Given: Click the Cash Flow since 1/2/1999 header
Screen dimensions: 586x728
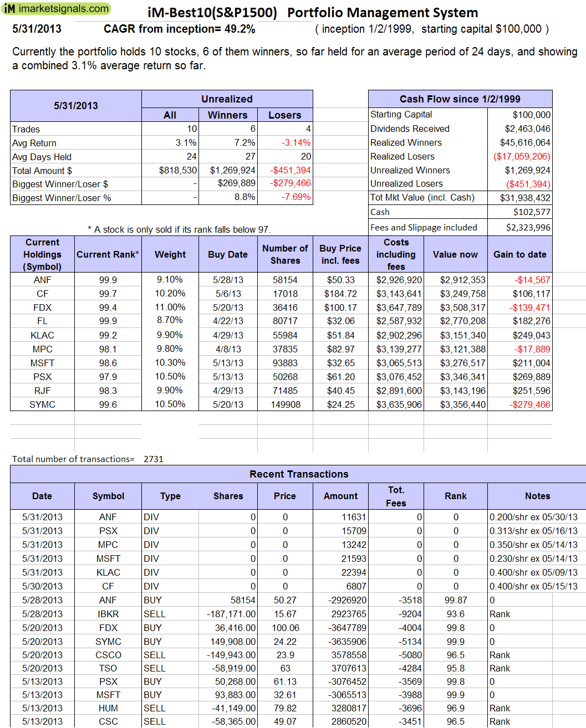Looking at the screenshot, I should 460,99.
